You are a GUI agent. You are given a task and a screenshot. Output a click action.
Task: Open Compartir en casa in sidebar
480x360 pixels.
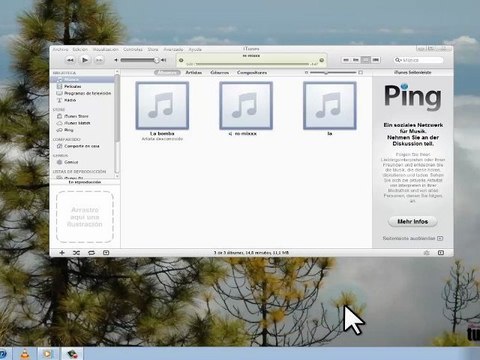pyautogui.click(x=83, y=146)
